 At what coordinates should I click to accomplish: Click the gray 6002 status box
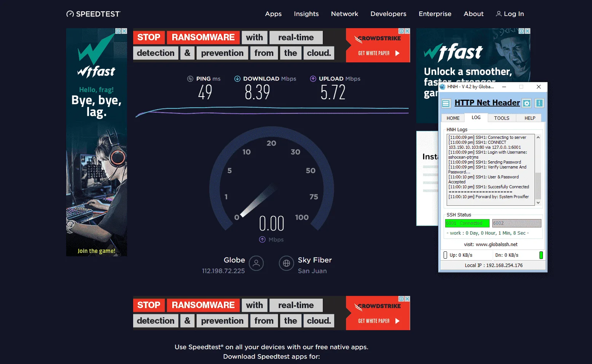pos(517,223)
